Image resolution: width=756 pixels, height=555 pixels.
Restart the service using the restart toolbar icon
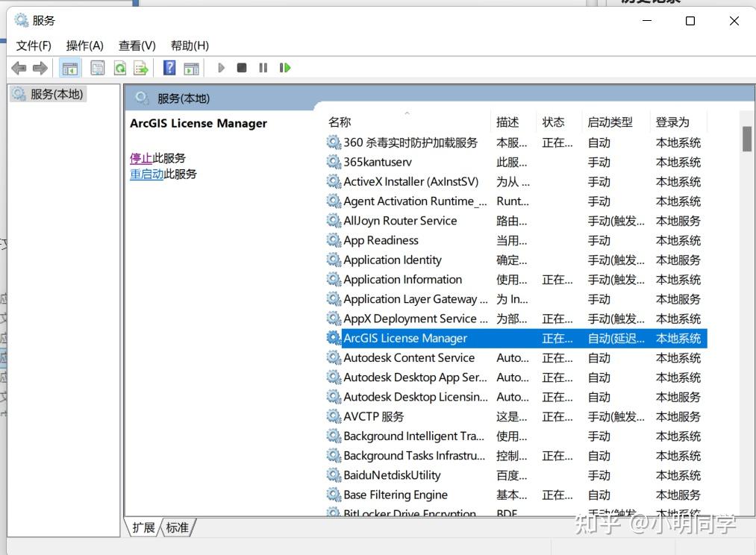coord(284,67)
